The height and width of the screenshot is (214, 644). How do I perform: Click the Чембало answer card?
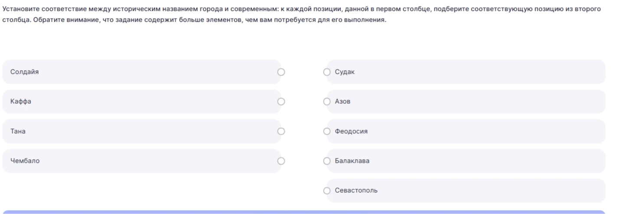142,161
